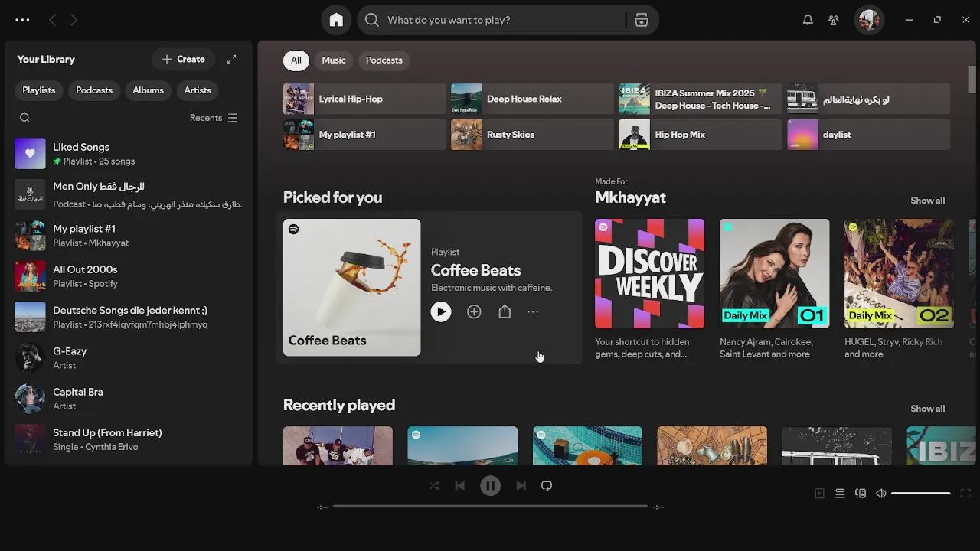
Task: Connect to a device
Action: click(861, 494)
